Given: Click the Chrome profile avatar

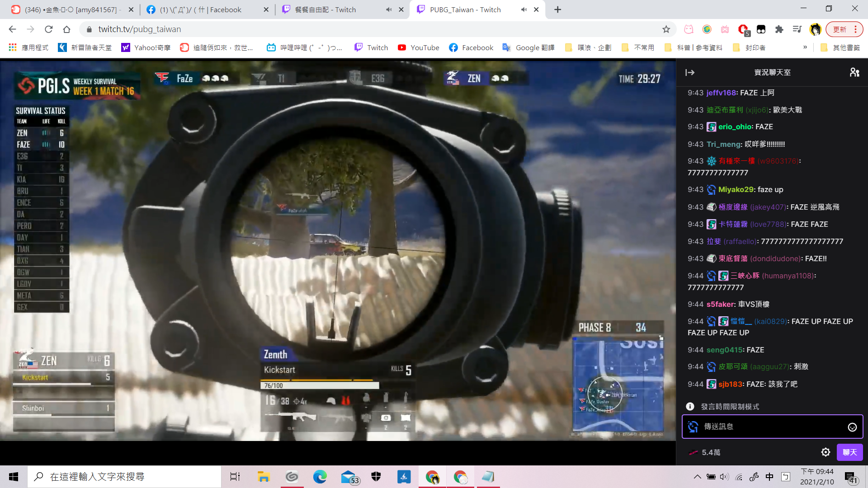Looking at the screenshot, I should point(815,29).
